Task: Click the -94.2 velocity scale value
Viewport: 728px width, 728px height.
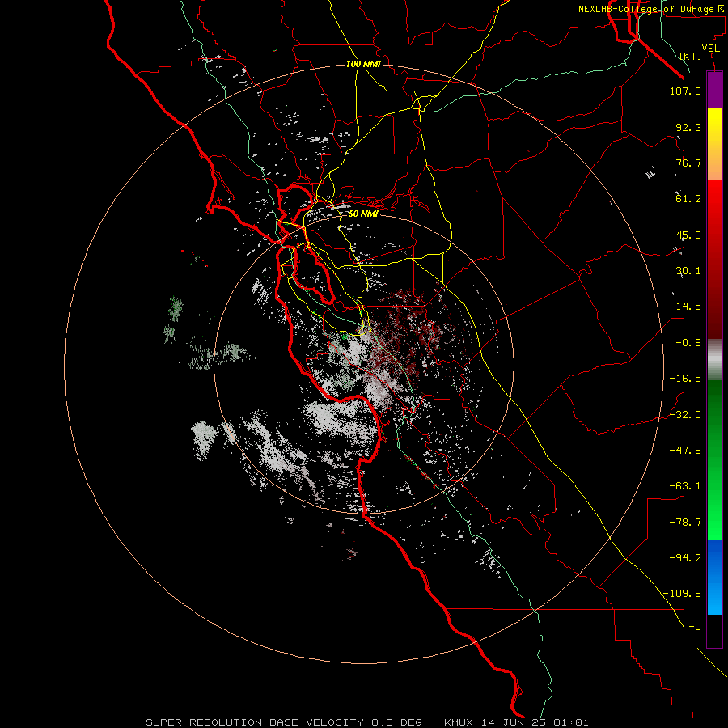Action: click(685, 557)
